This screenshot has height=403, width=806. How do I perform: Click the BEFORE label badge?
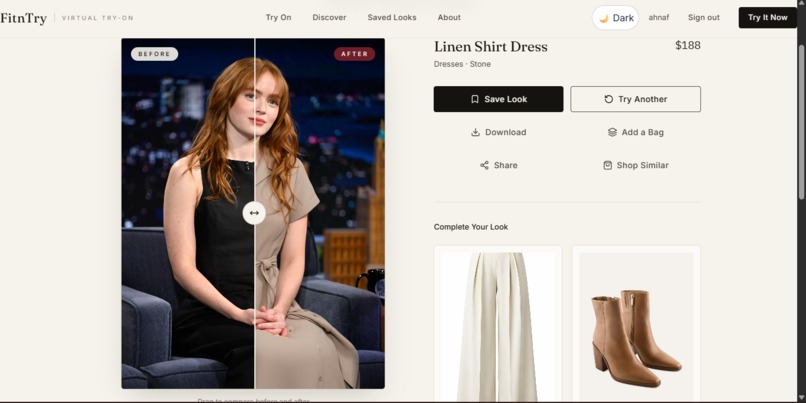154,54
